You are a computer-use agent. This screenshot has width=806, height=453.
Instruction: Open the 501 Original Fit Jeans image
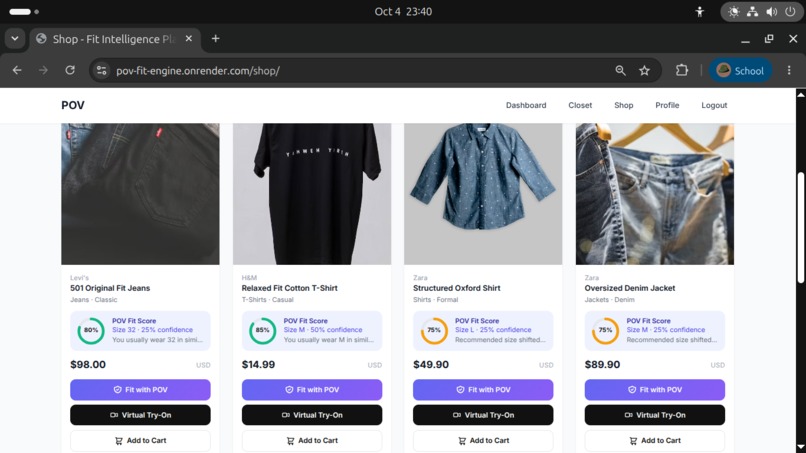(x=140, y=194)
